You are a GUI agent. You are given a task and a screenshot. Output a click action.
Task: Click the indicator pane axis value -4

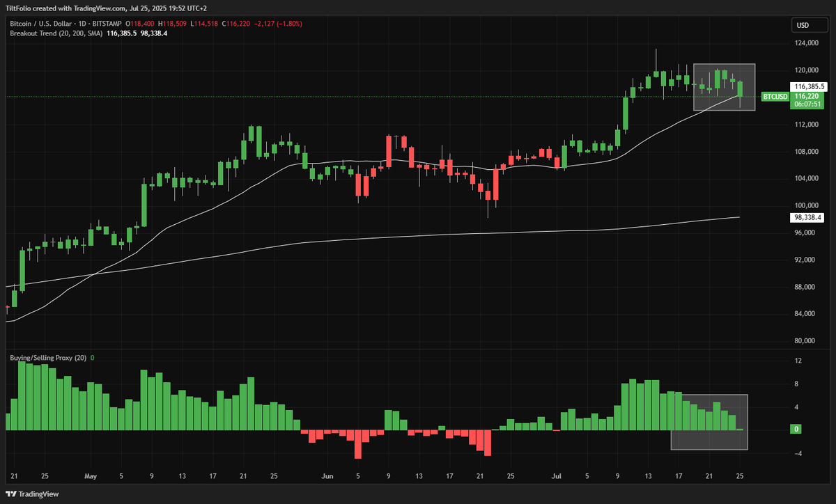(x=797, y=454)
